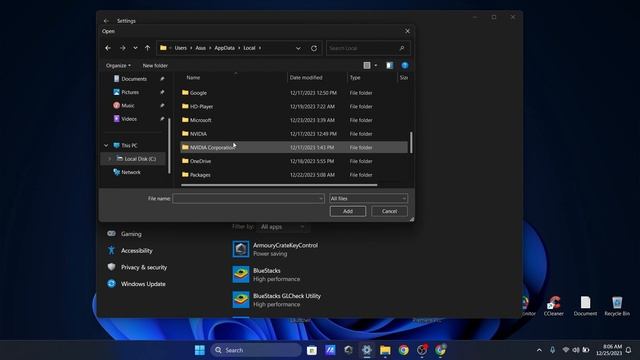Image resolution: width=640 pixels, height=360 pixels.
Task: Open Settings gear on taskbar
Action: point(367,350)
